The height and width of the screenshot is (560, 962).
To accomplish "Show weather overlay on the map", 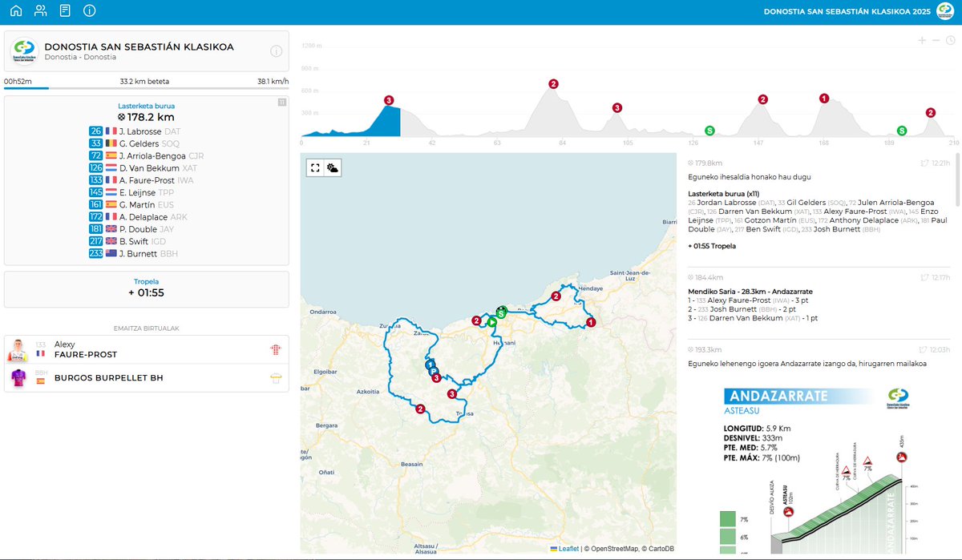I will click(331, 167).
